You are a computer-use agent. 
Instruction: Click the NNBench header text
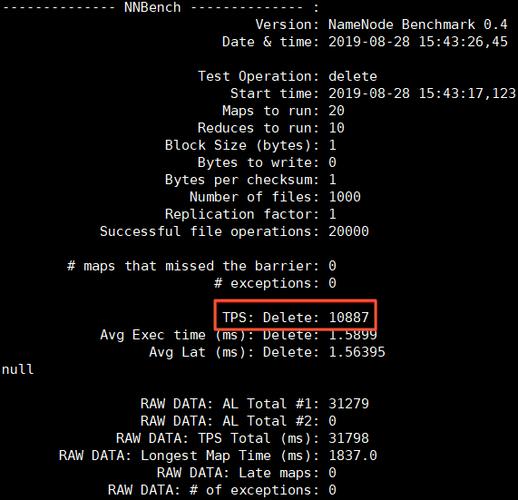coord(152,7)
